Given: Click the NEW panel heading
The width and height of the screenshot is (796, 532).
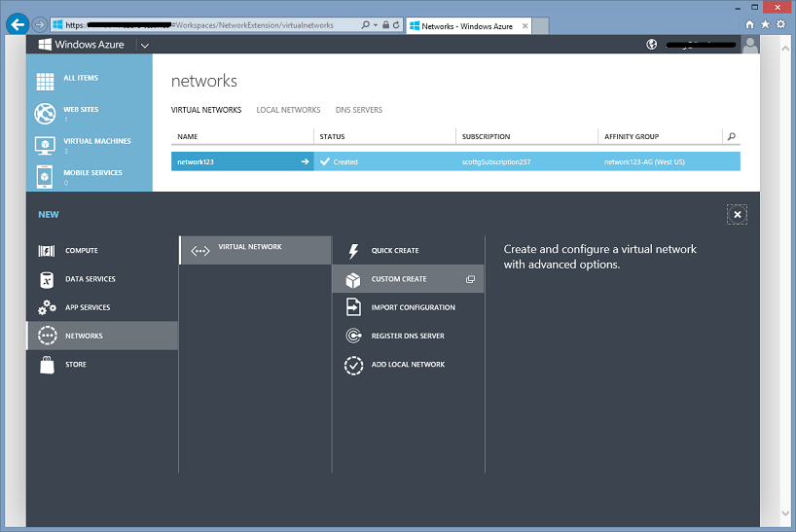Looking at the screenshot, I should click(x=49, y=215).
